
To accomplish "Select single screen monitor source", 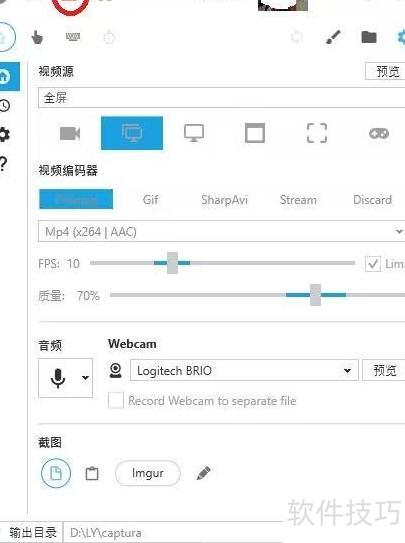I will pos(194,133).
